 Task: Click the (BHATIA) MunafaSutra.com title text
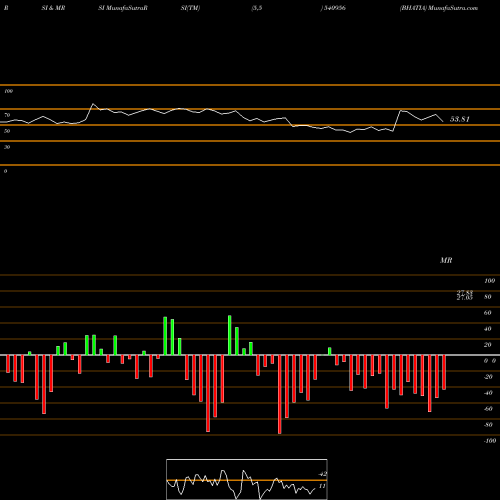pyautogui.click(x=439, y=8)
